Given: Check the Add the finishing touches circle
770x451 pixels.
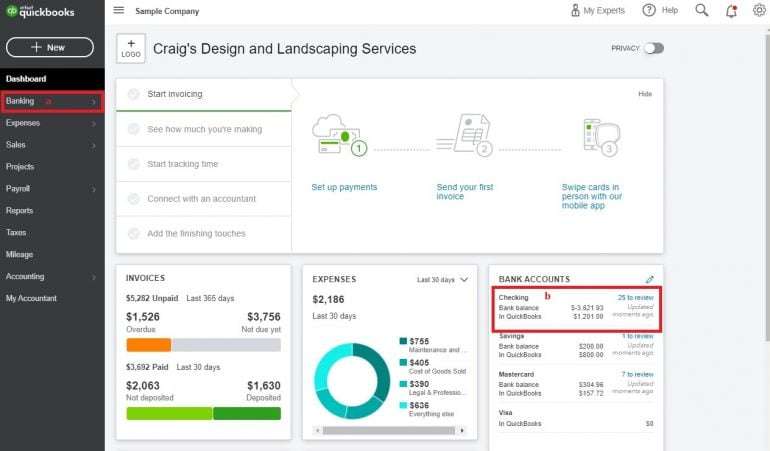Looking at the screenshot, I should tap(133, 233).
